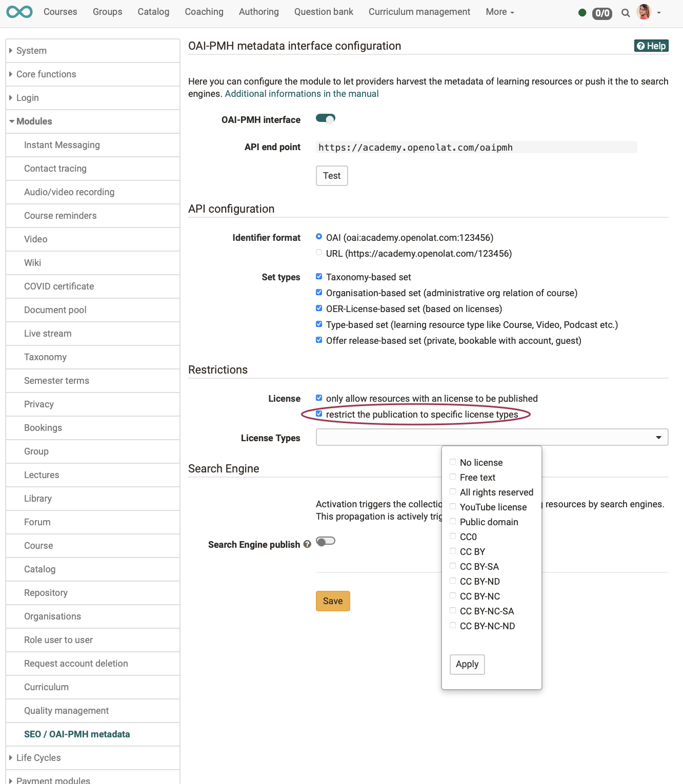Screen dimensions: 683x784
Task: Apply the selected license types
Action: tap(467, 664)
